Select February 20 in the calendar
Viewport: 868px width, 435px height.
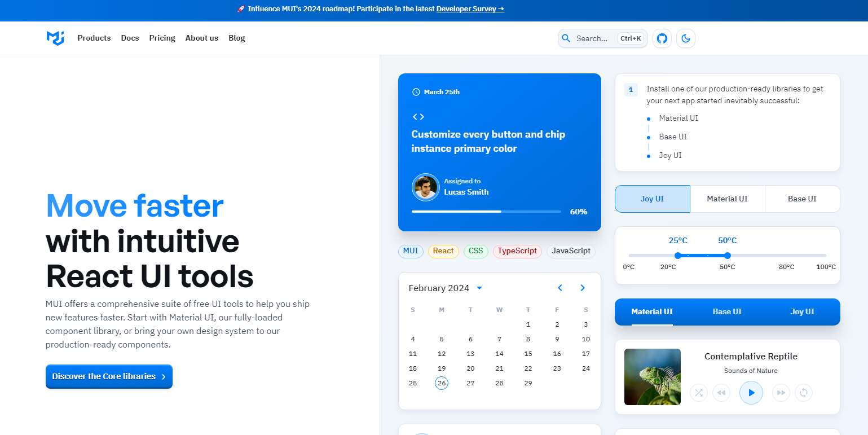point(470,368)
